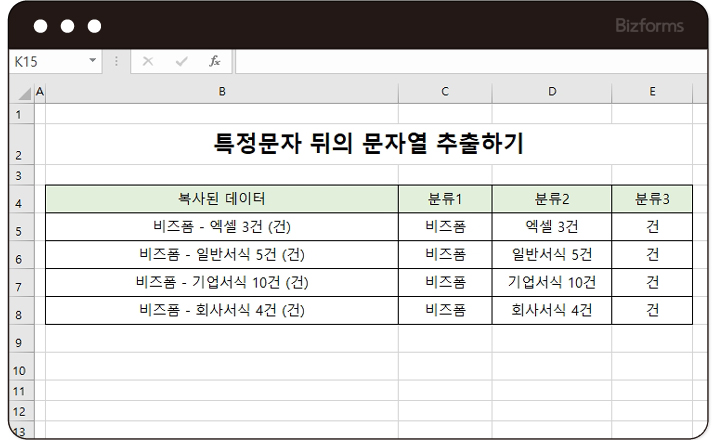Click the '분류1' header cell
715x440 pixels.
[445, 199]
